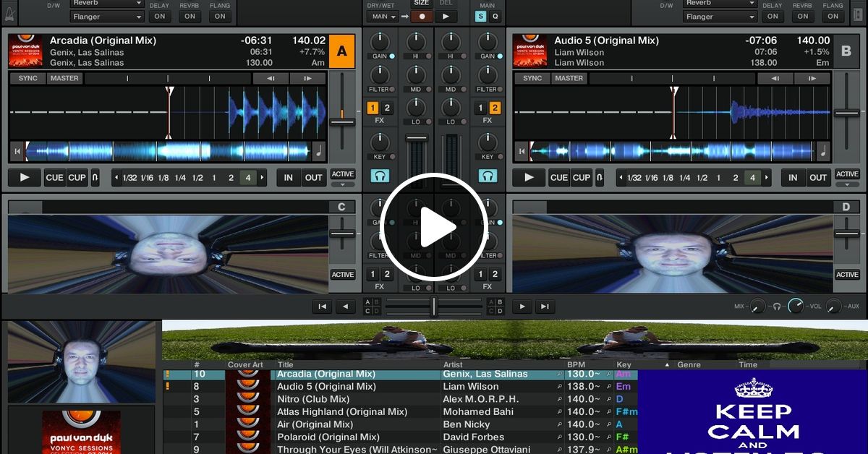Open the Flanger effect dropdown top-left

[x=106, y=16]
